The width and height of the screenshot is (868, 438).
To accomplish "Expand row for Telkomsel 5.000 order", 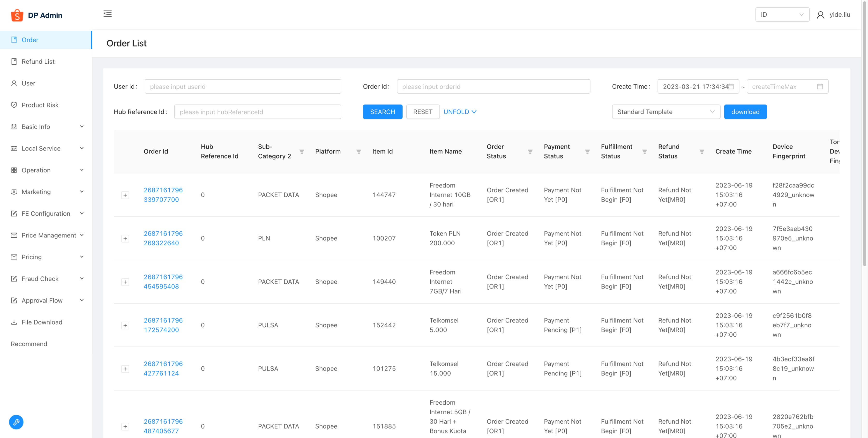I will (x=125, y=325).
